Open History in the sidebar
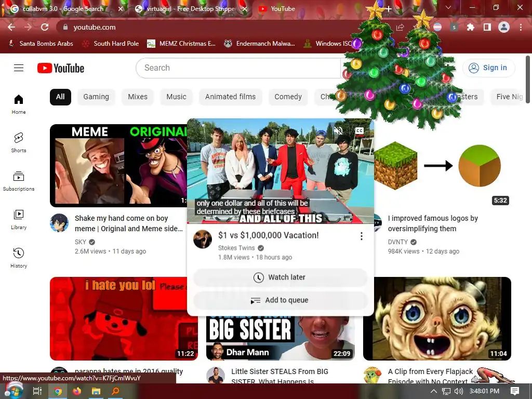The height and width of the screenshot is (399, 532). pos(19,258)
